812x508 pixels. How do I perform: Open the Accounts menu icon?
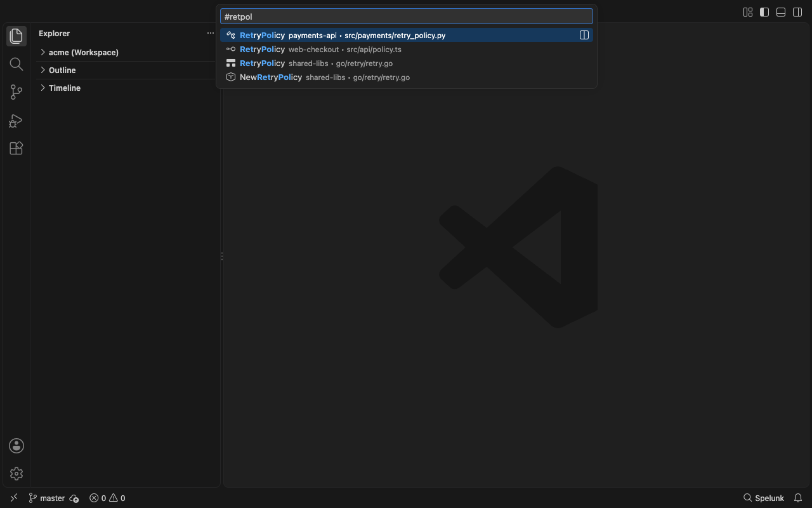(x=16, y=446)
